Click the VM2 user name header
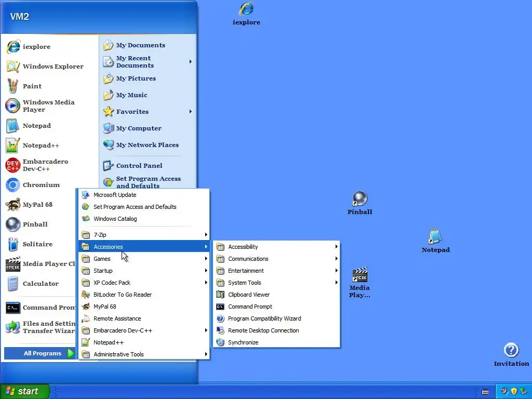Viewport: 532px width, 399px height. tap(19, 17)
